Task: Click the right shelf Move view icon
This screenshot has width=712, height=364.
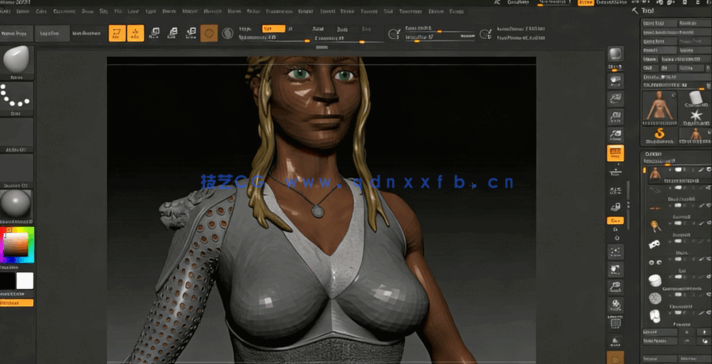Action: [615, 270]
